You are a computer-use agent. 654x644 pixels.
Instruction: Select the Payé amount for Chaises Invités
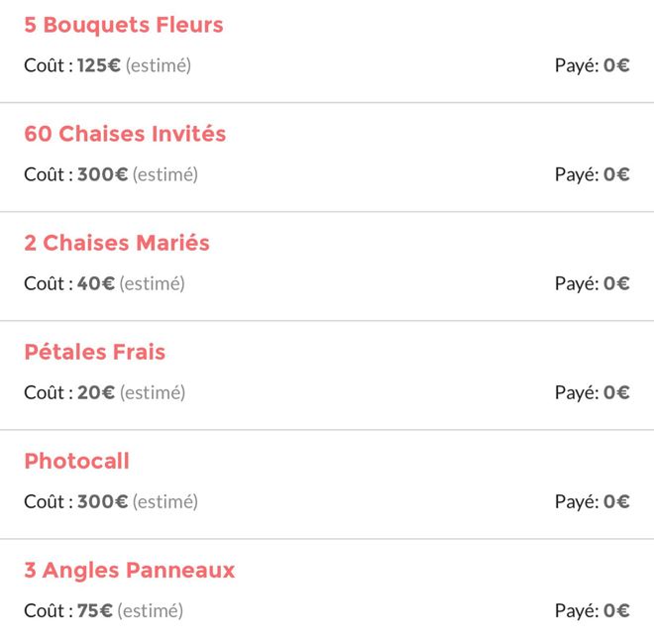pos(616,174)
